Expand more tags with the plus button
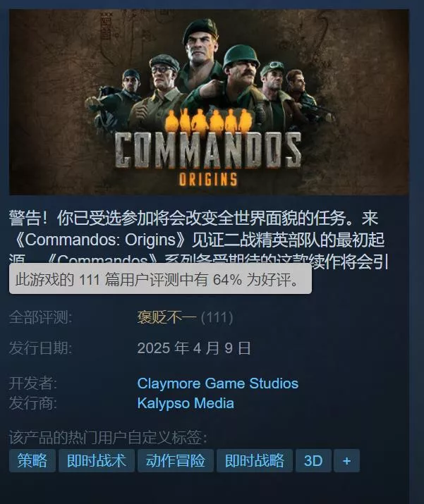The height and width of the screenshot is (504, 424). [x=346, y=460]
